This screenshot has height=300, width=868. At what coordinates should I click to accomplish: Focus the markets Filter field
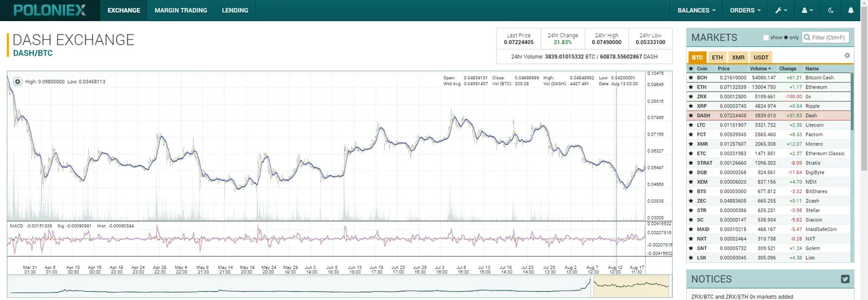pyautogui.click(x=825, y=38)
